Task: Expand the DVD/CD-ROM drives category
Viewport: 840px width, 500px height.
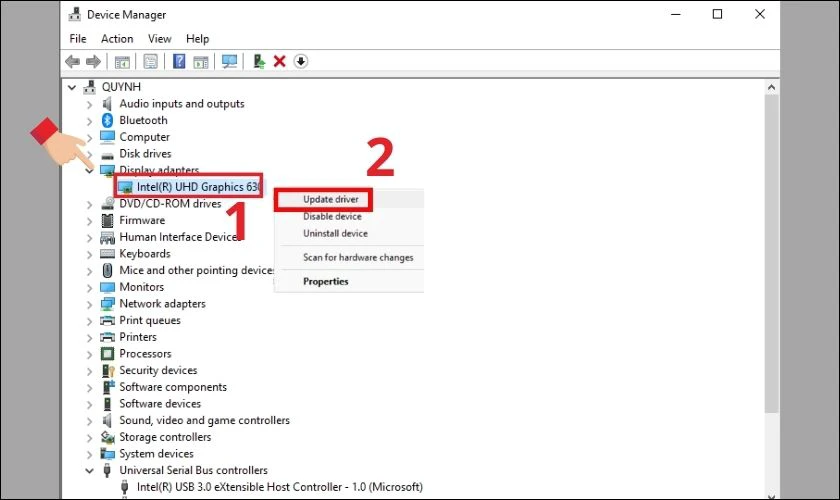Action: pos(89,205)
